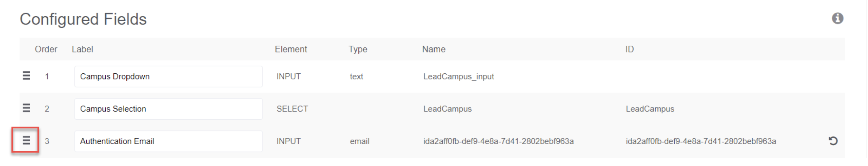Click the SELECT element cell
The width and height of the screenshot is (868, 166).
click(292, 109)
